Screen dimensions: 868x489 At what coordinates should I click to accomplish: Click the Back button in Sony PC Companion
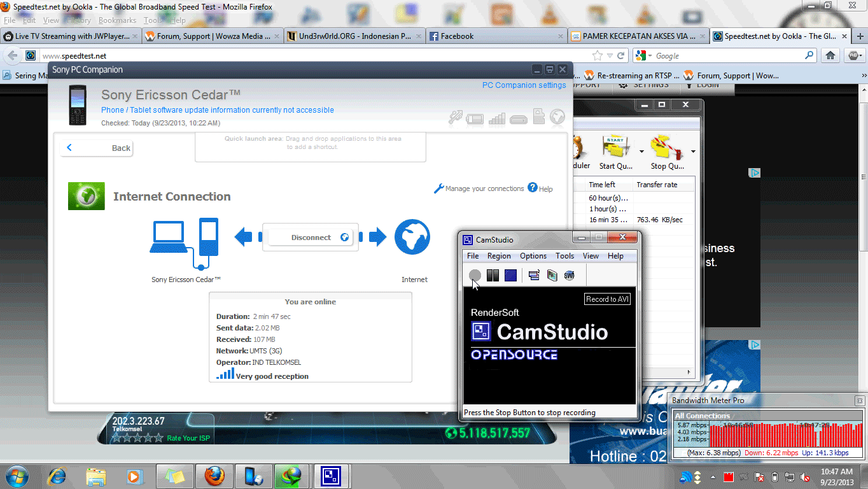97,148
